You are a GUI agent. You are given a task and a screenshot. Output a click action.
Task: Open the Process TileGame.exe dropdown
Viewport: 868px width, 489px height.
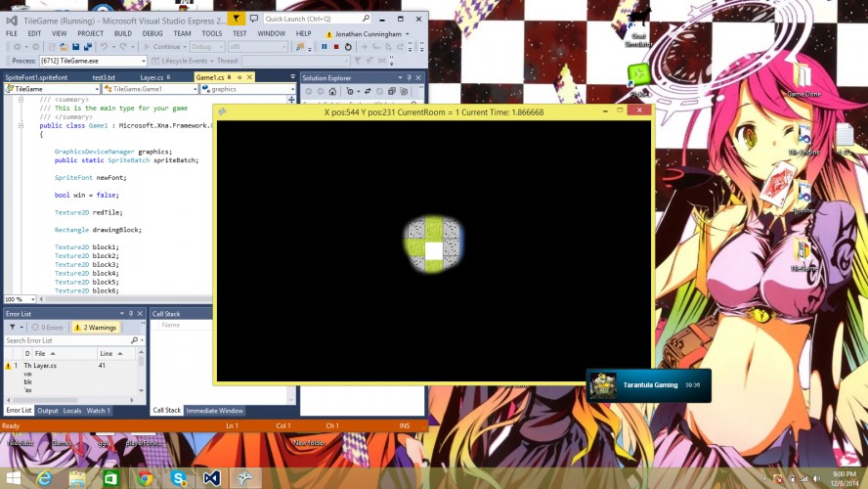click(144, 61)
